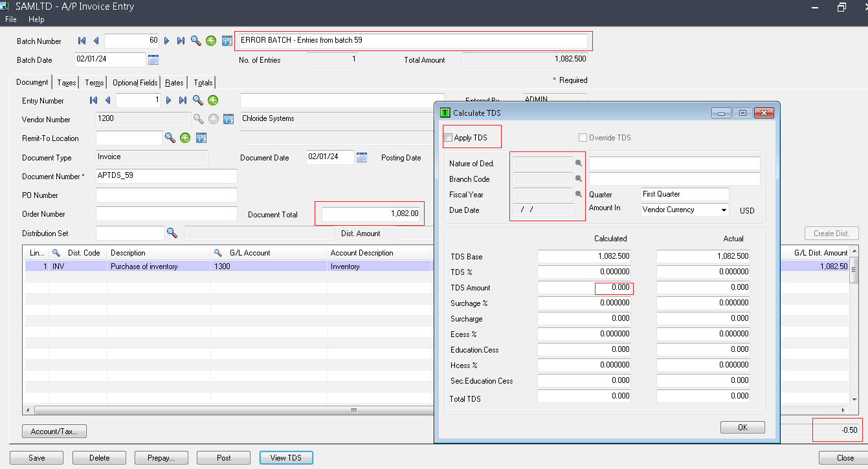The height and width of the screenshot is (469, 868).
Task: Open the Document Date calendar icon
Action: (362, 157)
